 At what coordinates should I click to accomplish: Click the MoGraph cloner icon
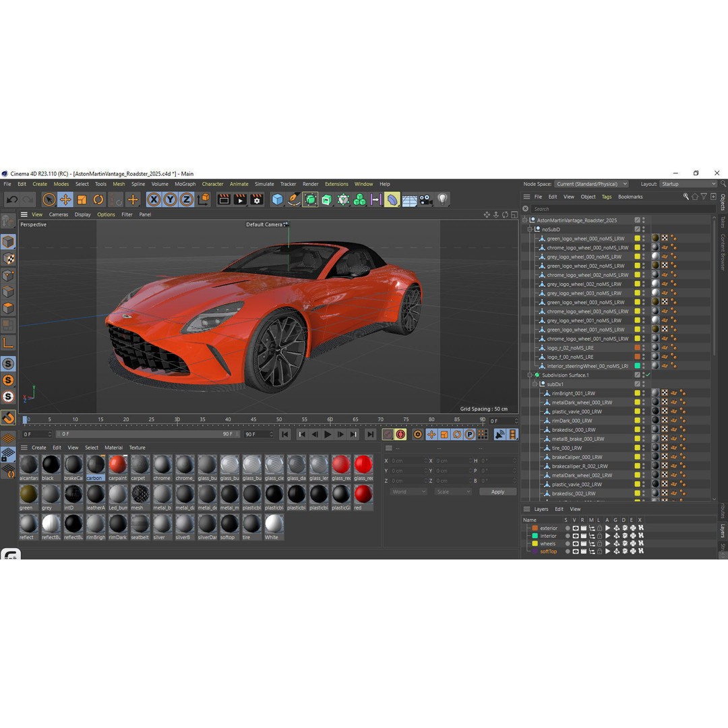point(359,200)
